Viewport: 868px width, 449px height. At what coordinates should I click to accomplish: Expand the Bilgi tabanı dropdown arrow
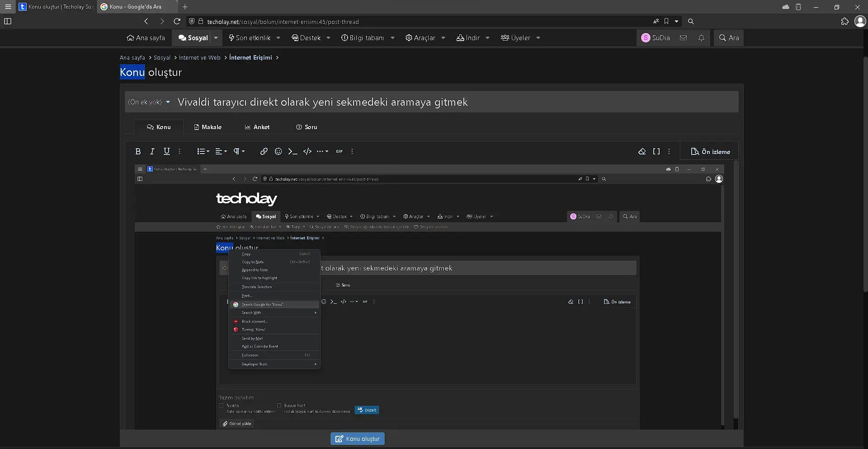(x=392, y=38)
